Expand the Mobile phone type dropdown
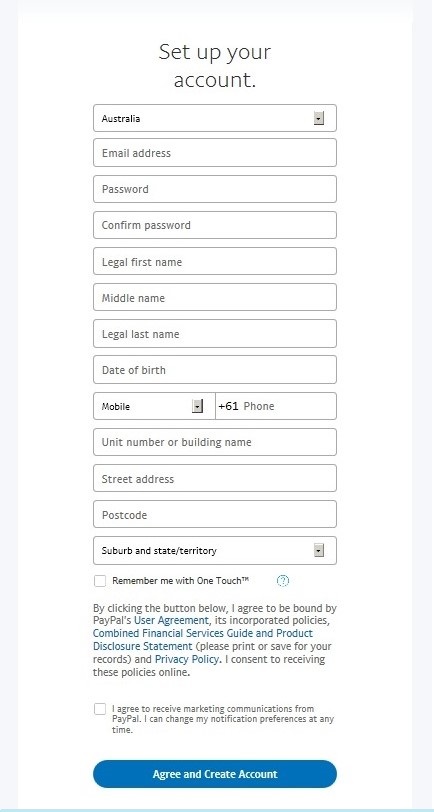434x812 pixels. (154, 406)
